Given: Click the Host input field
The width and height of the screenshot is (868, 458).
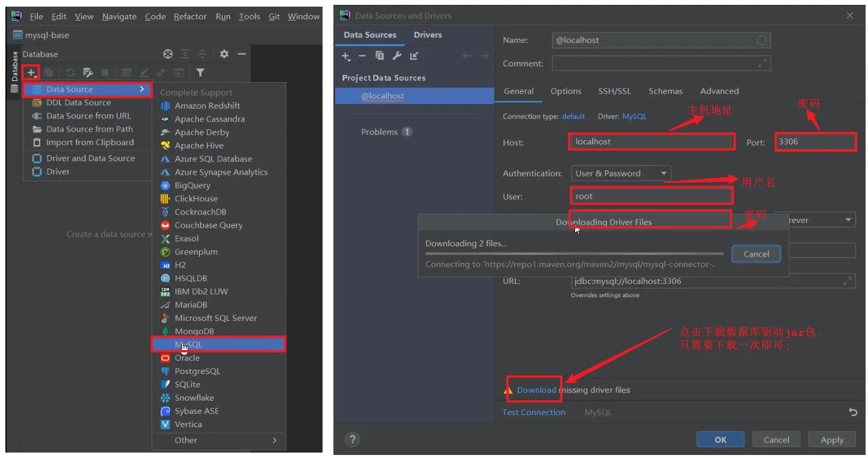Looking at the screenshot, I should (x=651, y=142).
